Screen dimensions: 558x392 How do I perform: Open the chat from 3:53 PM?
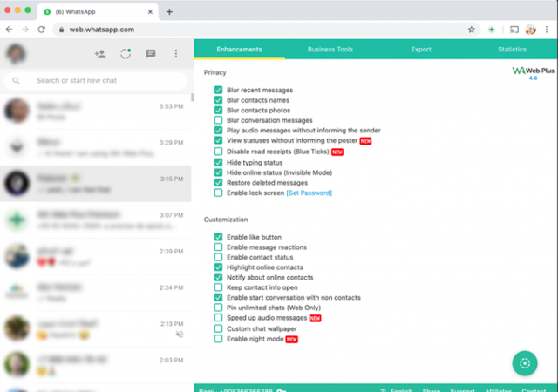[95, 112]
